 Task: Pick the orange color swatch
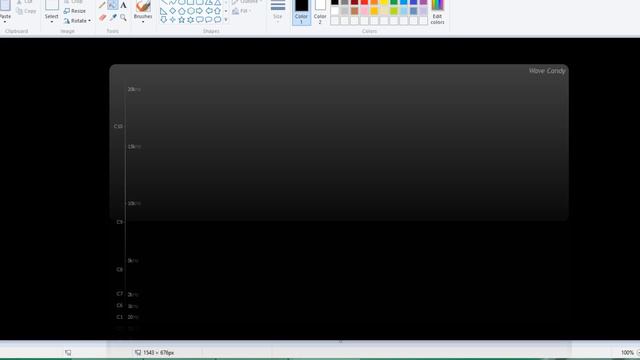[374, 2]
